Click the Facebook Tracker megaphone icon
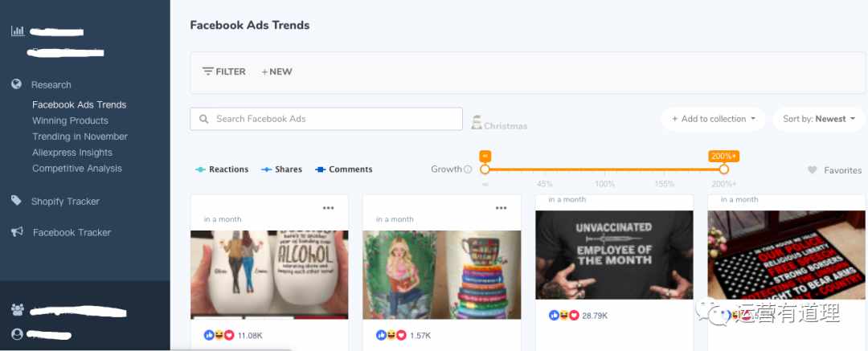This screenshot has width=868, height=351. point(17,232)
